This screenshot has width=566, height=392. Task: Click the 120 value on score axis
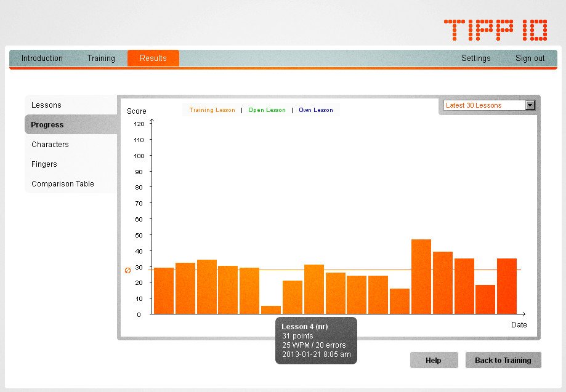[139, 124]
